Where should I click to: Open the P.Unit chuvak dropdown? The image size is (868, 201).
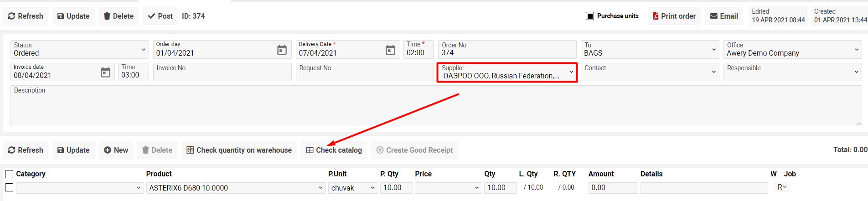[x=372, y=188]
